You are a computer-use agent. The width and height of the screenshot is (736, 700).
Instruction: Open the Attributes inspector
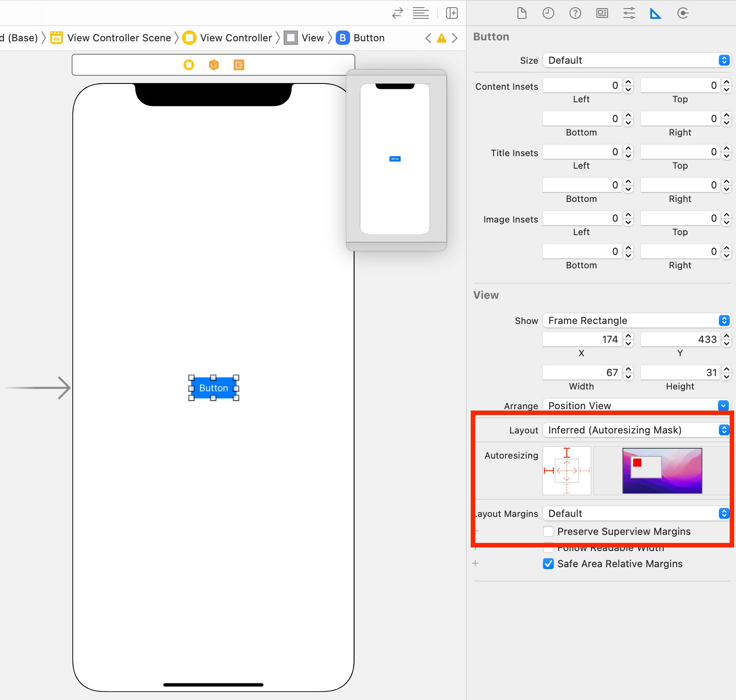point(629,13)
